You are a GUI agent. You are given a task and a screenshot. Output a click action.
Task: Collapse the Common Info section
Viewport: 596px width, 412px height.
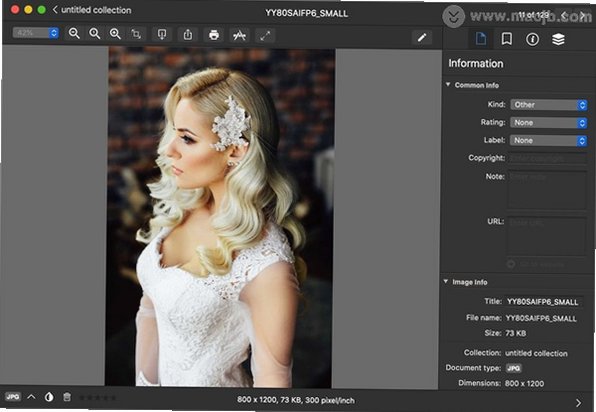click(448, 84)
